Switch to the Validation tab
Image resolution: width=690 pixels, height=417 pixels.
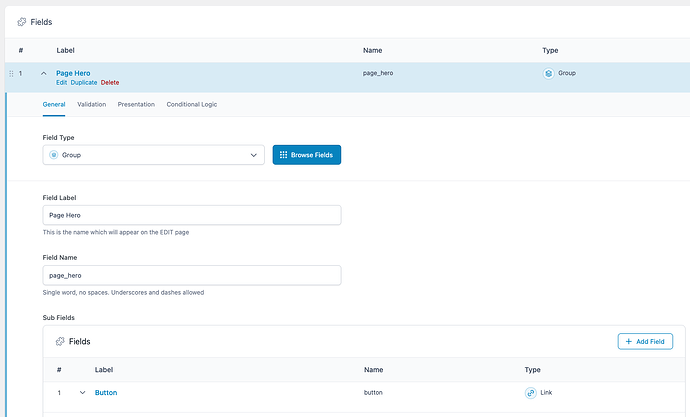click(x=92, y=105)
